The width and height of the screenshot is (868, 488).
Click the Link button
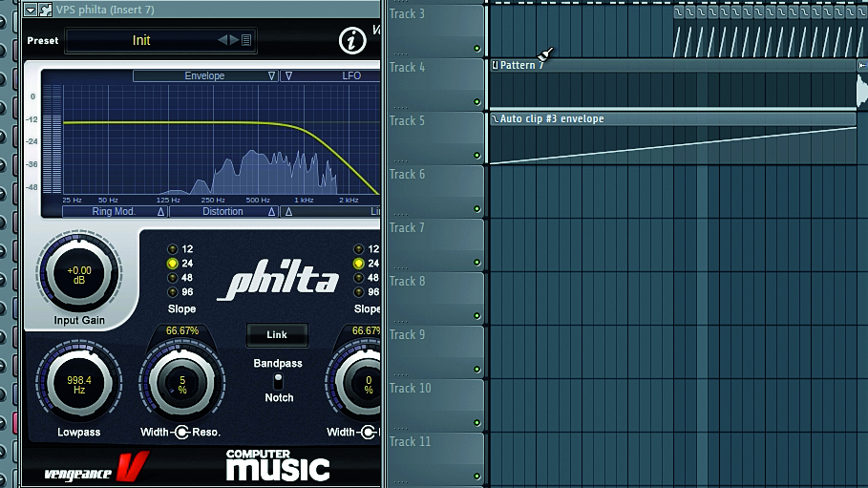tap(277, 335)
